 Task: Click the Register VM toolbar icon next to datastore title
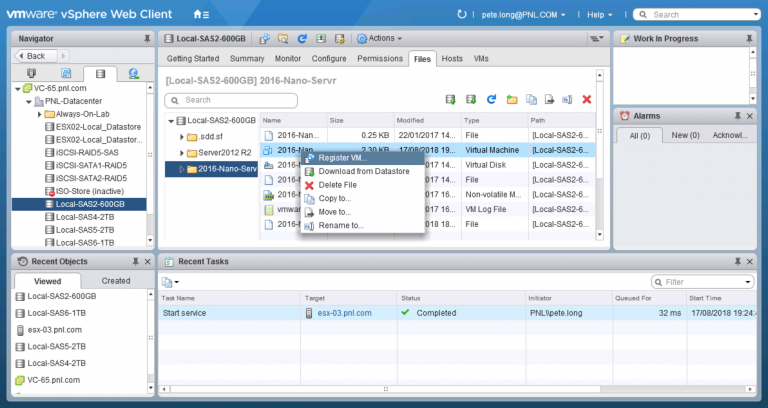[x=264, y=39]
